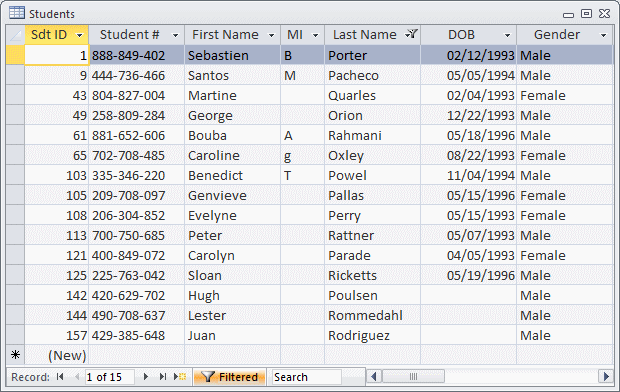Toggle the Filtered button off
This screenshot has height=392, width=620.
pyautogui.click(x=229, y=377)
